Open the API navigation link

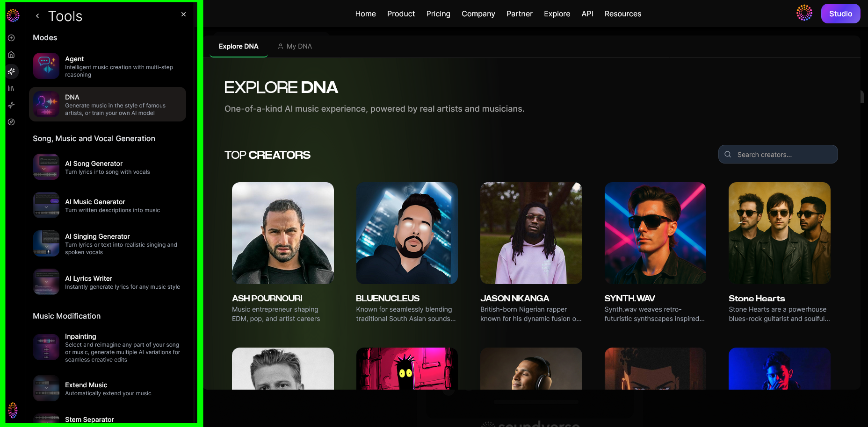(587, 14)
